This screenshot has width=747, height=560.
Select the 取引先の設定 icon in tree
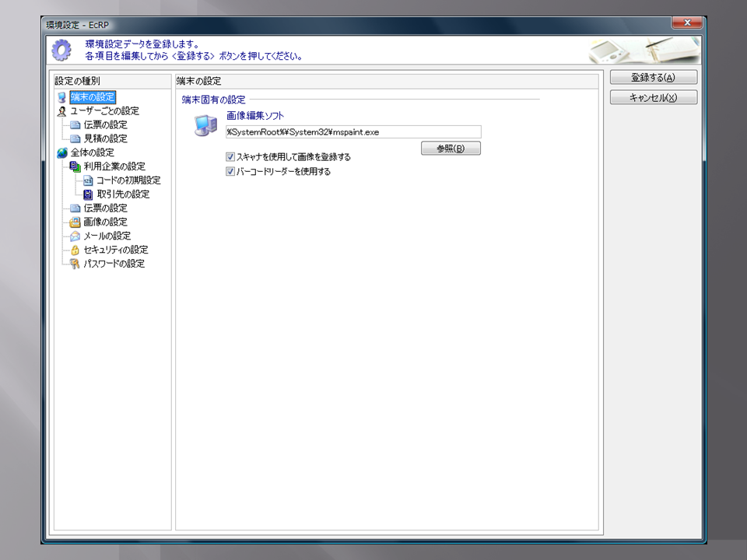[88, 194]
